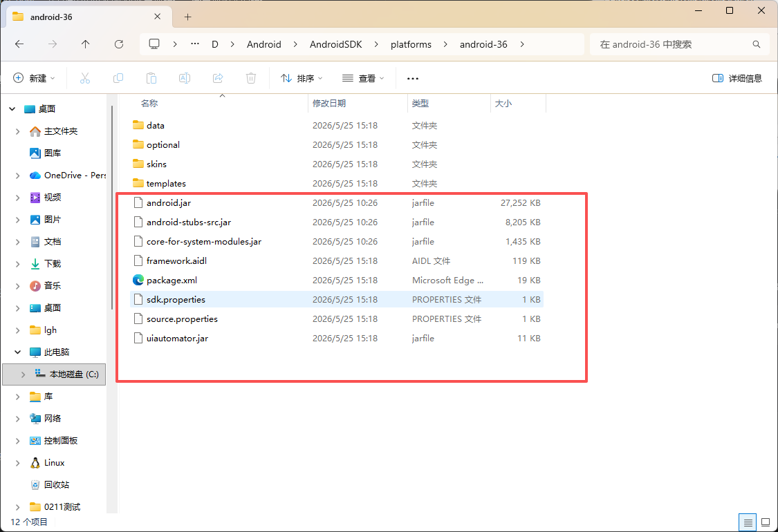The image size is (778, 532).
Task: Collapse This PC (此电脑) tree node
Action: (18, 352)
